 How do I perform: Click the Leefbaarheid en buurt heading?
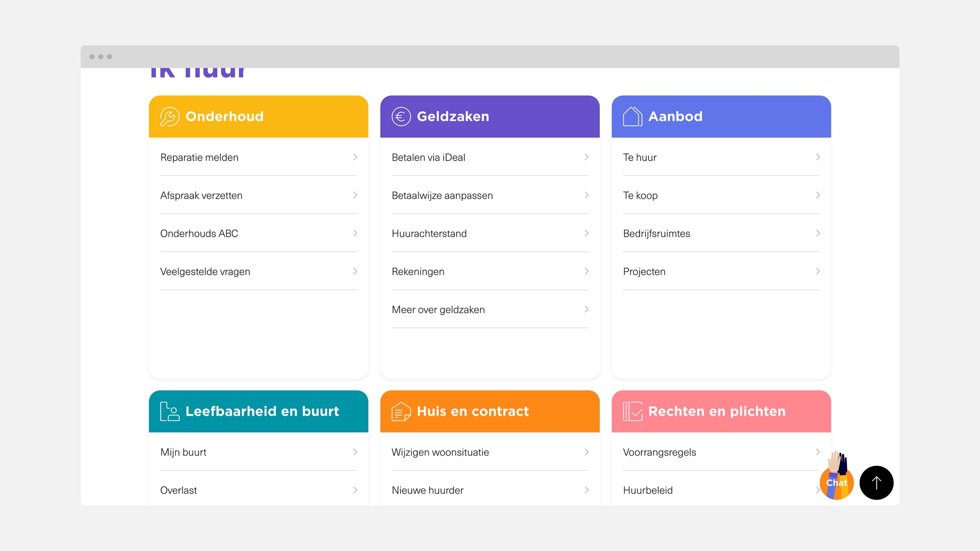[x=262, y=411]
